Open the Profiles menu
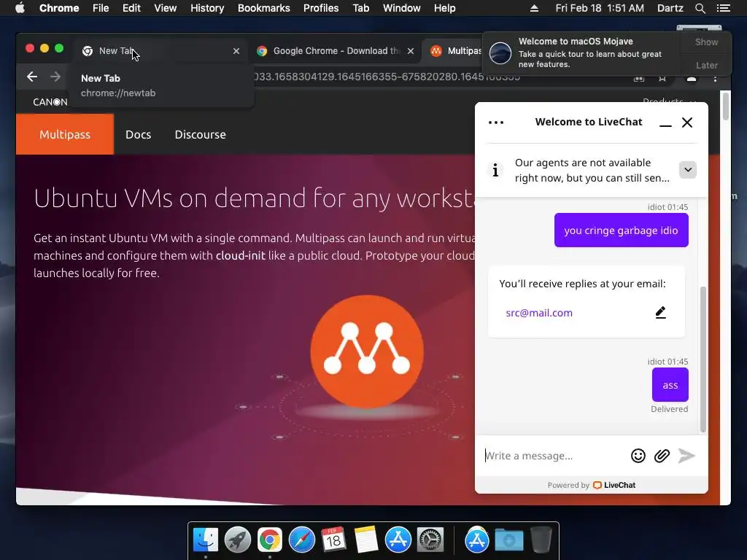Viewport: 747px width, 560px height. pos(321,8)
